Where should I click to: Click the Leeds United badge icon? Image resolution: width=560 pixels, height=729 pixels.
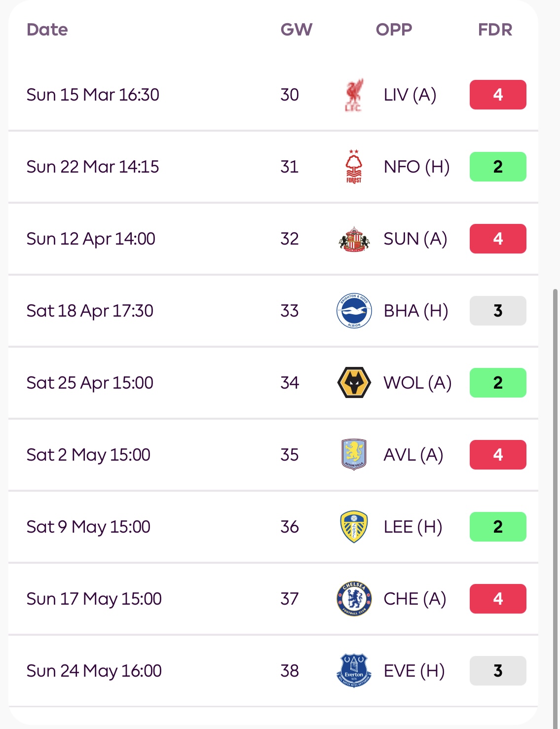coord(354,527)
